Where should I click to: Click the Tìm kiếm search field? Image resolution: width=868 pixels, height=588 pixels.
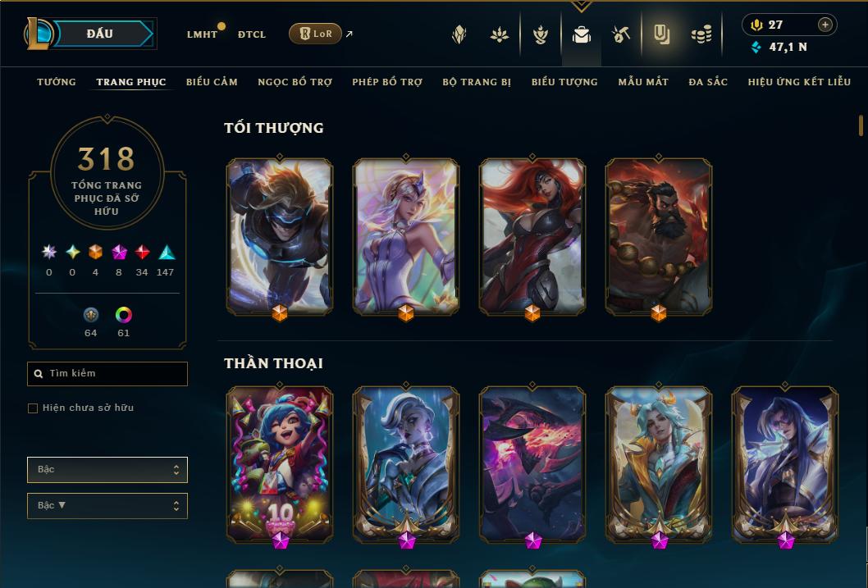click(x=107, y=374)
